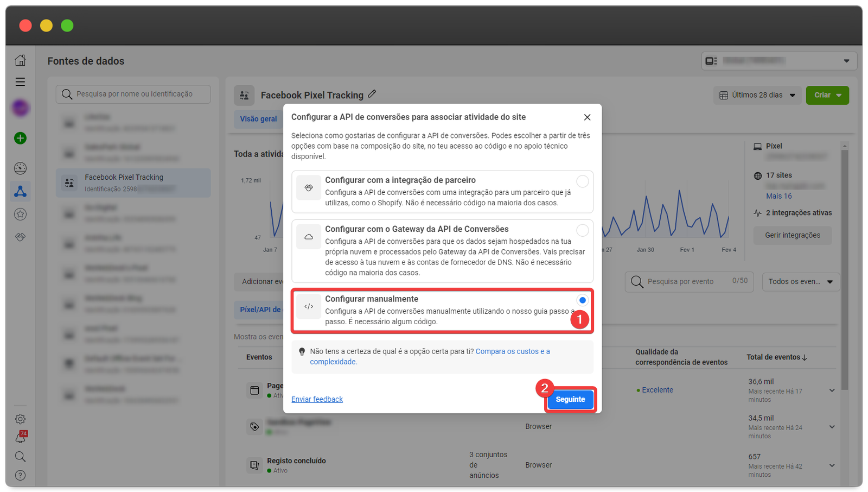The height and width of the screenshot is (492, 868).
Task: Select Gateway da API de Conversões radio
Action: [x=582, y=230]
